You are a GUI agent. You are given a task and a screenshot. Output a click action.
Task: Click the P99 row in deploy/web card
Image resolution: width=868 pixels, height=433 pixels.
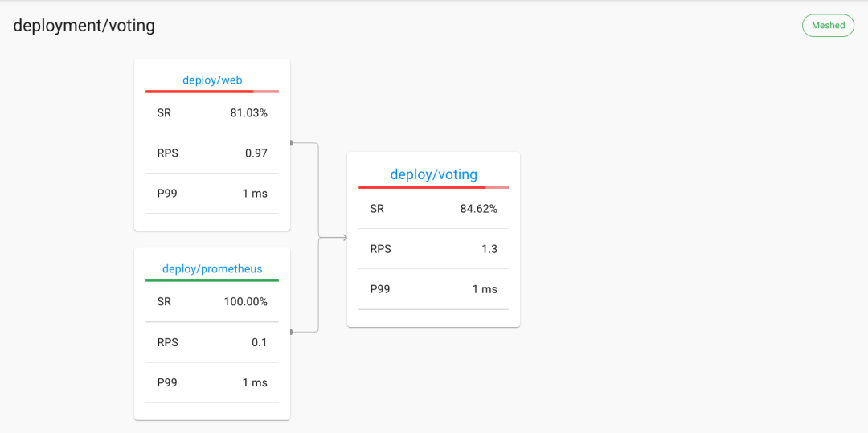212,193
